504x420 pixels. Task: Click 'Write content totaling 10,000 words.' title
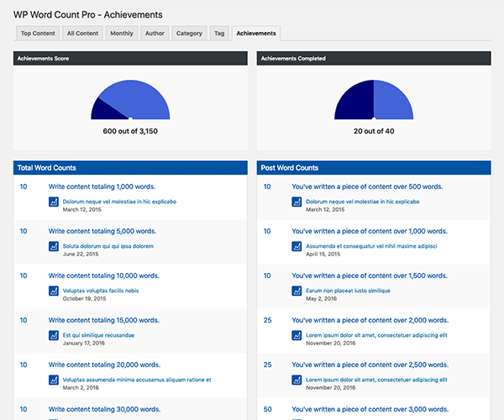(104, 276)
